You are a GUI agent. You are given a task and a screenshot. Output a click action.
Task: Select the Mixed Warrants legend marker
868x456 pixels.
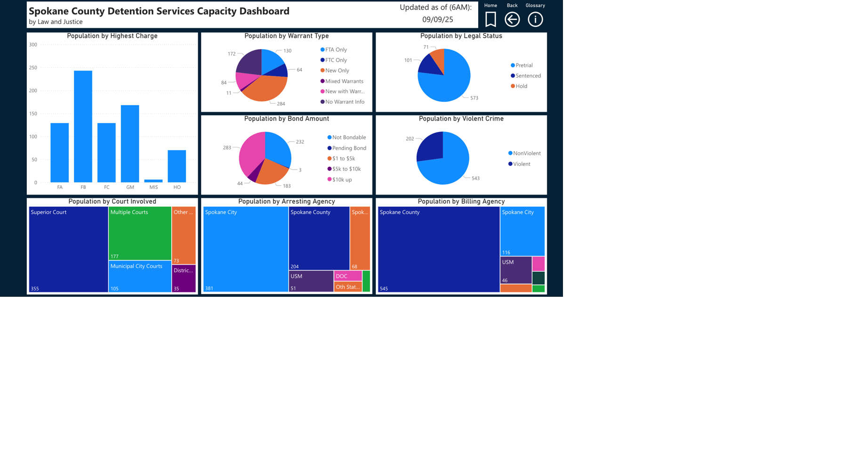(323, 81)
